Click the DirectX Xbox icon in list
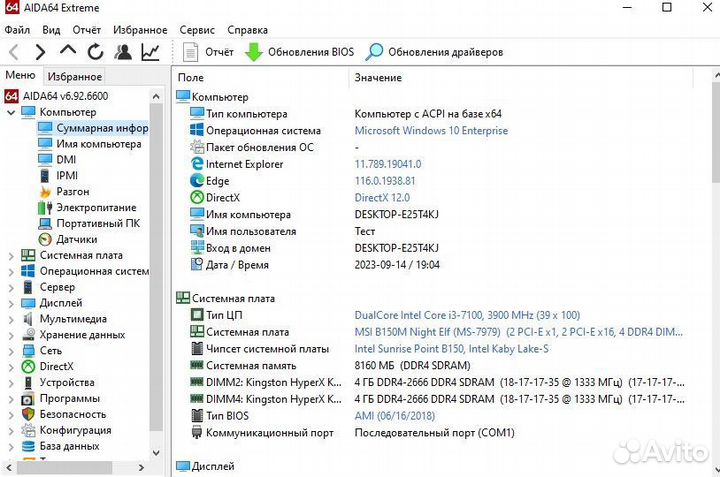The height and width of the screenshot is (477, 720). tap(197, 197)
